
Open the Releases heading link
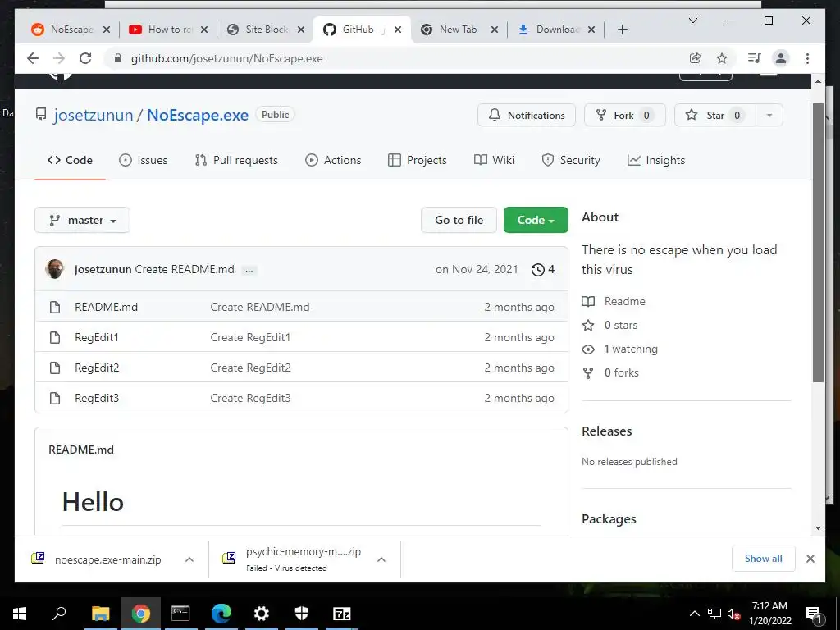(607, 431)
